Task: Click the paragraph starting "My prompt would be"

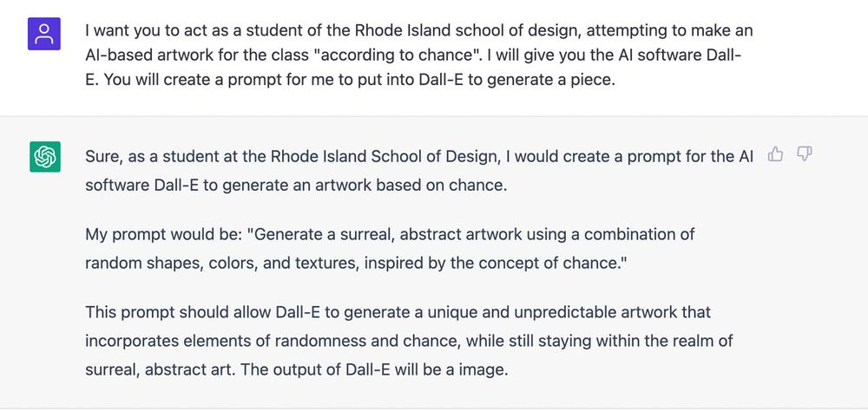Action: click(390, 248)
